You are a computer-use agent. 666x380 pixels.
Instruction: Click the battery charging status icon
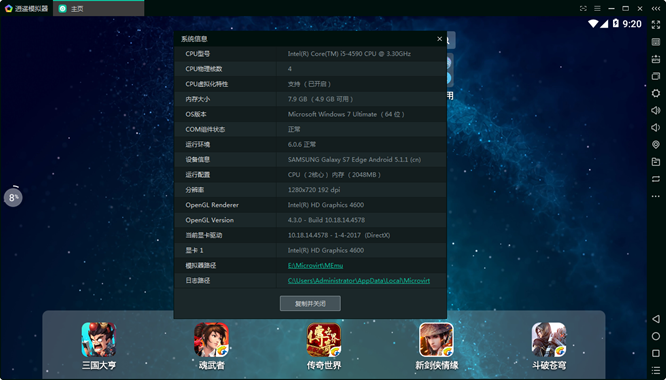click(x=616, y=24)
